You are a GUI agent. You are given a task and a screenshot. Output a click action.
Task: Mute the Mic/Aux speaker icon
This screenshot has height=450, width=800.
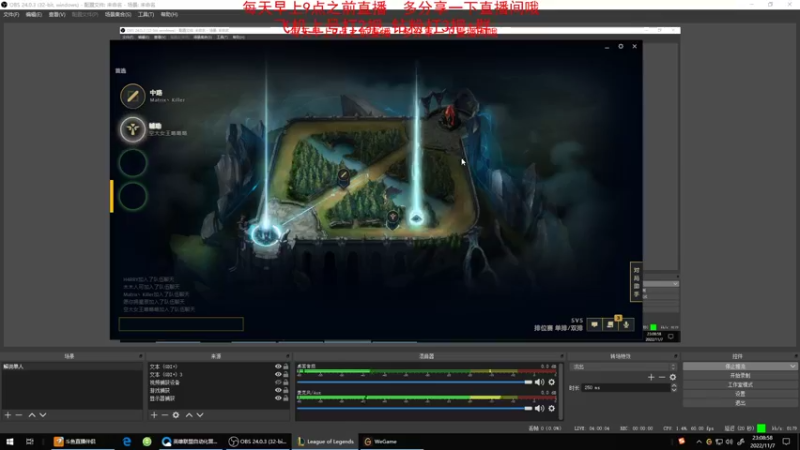click(539, 409)
